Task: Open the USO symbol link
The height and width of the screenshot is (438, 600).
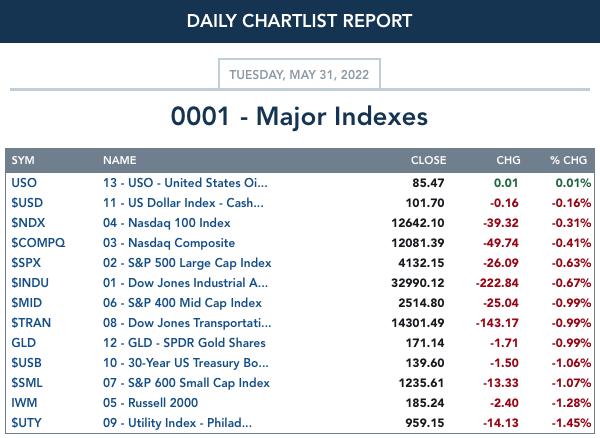Action: coord(24,183)
